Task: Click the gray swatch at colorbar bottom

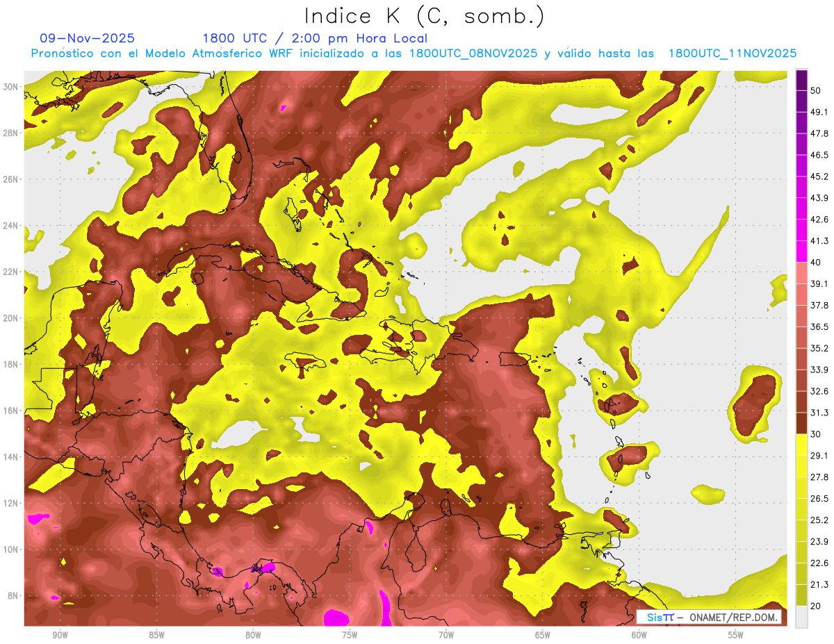Action: [802, 617]
